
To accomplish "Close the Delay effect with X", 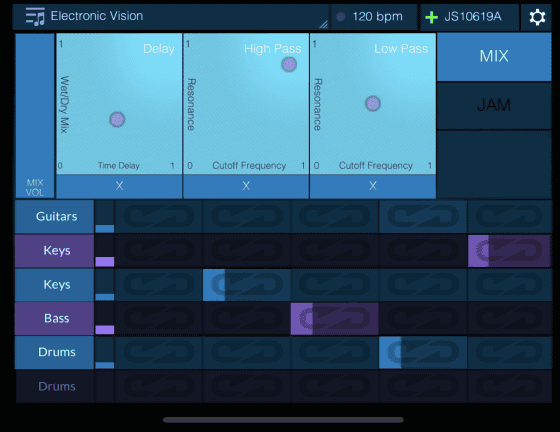I will [119, 186].
